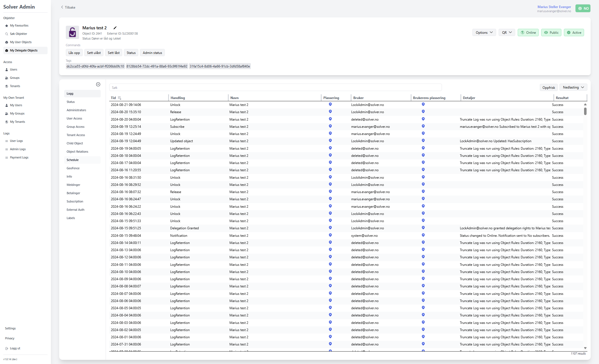Screen dimensions: 599x364
Task: Toggle the Public visibility button
Action: click(x=551, y=33)
